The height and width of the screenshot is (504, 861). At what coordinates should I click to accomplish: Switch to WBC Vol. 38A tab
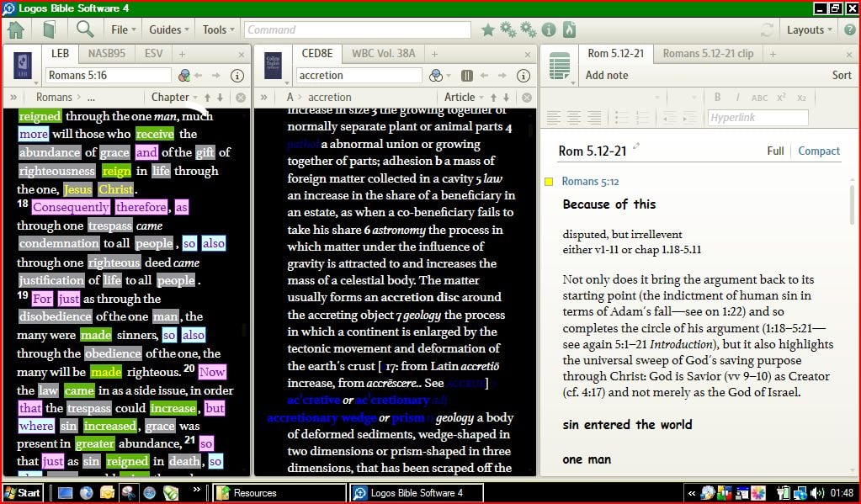pos(383,53)
